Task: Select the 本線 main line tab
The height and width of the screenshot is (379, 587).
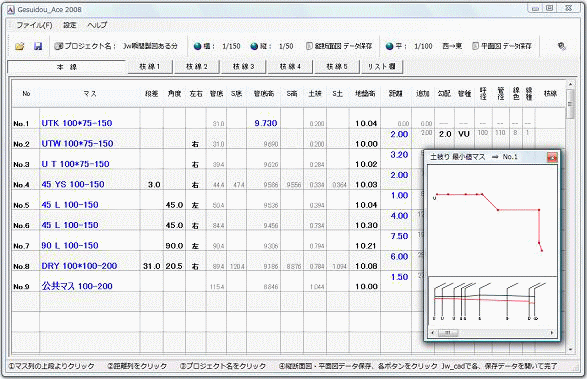Action: click(67, 67)
